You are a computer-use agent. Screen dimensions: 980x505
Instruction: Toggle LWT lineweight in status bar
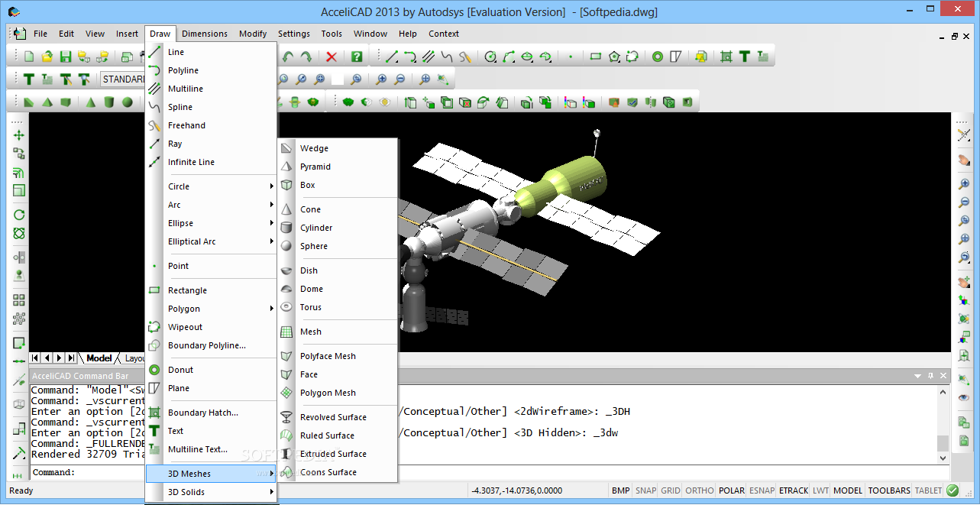820,490
